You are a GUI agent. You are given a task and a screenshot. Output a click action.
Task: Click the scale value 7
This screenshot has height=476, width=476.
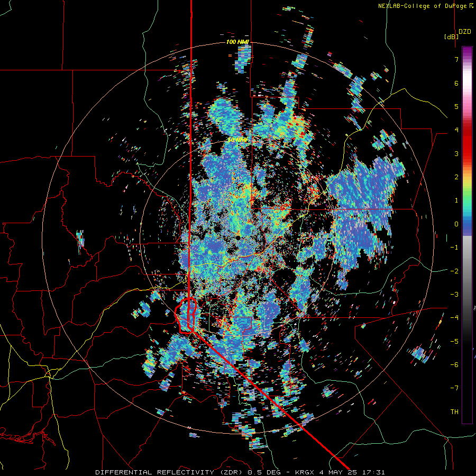click(x=456, y=59)
